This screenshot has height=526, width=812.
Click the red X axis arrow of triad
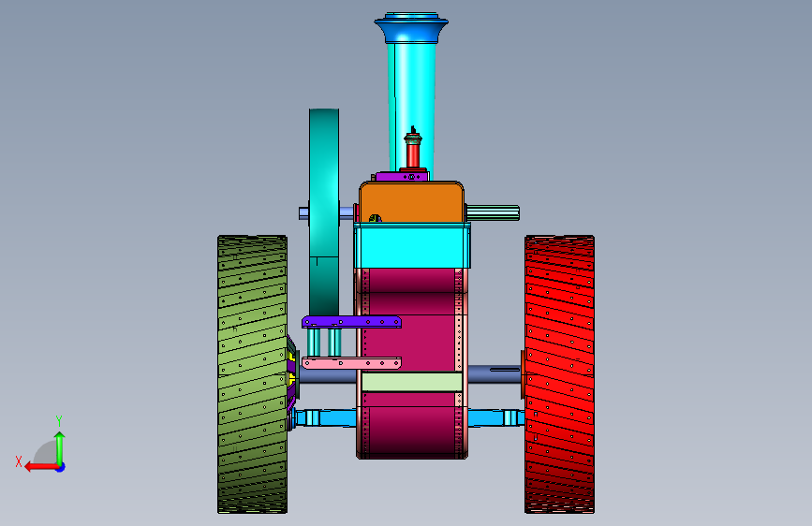click(x=41, y=467)
